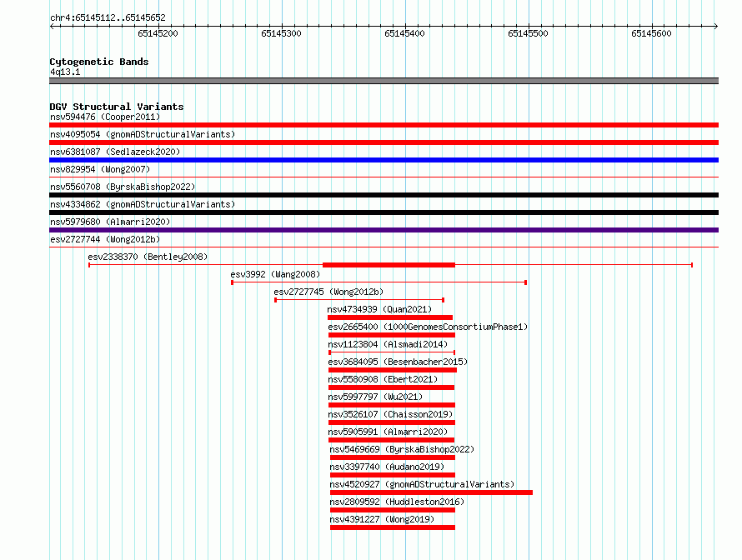Click the 4q13.1 band label
The image size is (742, 560).
pos(65,72)
